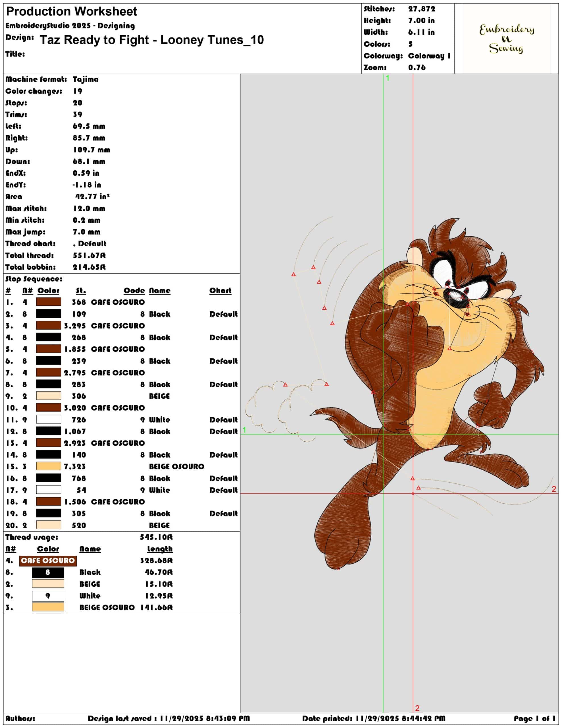
Task: Click the down value '68.1 mm'
Action: coord(89,162)
